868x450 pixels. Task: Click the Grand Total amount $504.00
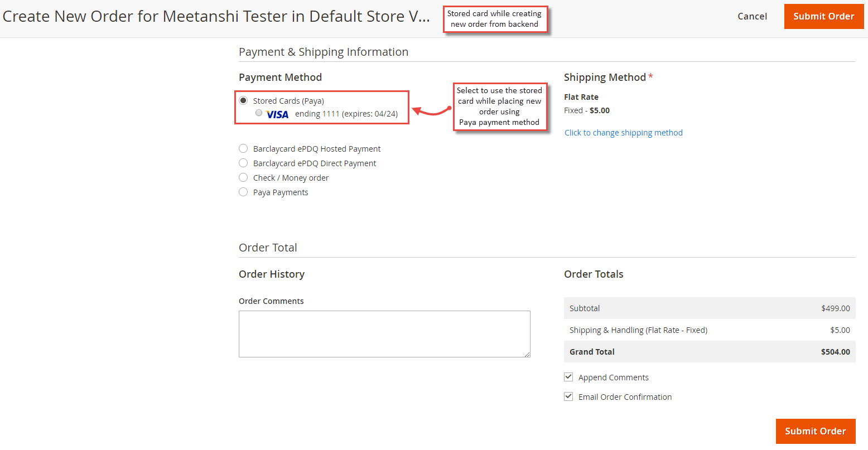(x=835, y=352)
